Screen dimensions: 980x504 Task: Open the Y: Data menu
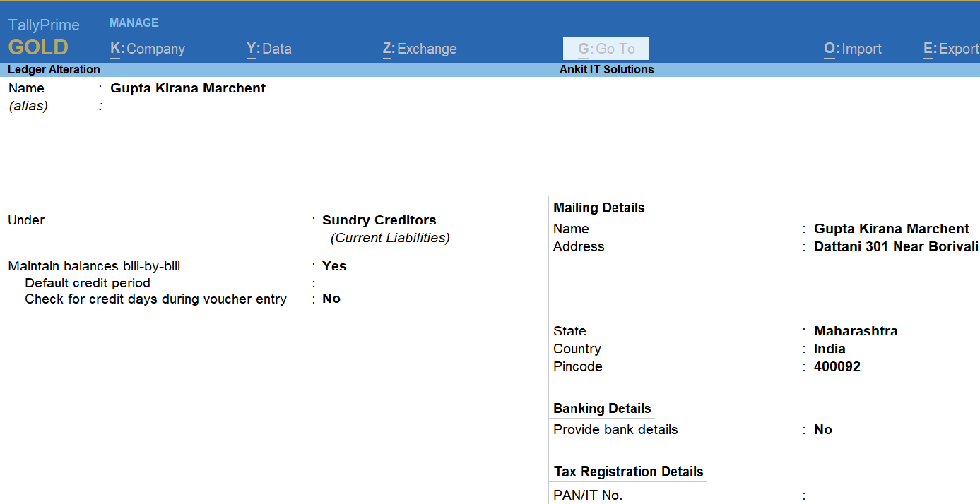pos(269,49)
